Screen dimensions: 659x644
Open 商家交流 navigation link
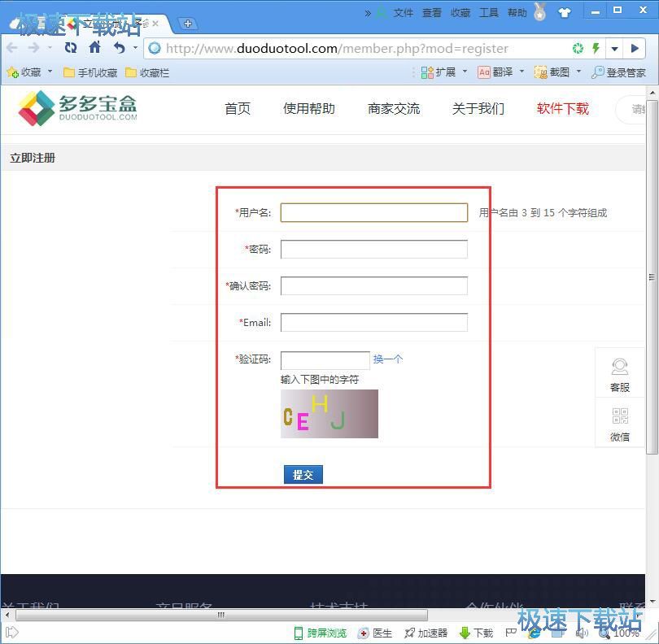pos(394,109)
